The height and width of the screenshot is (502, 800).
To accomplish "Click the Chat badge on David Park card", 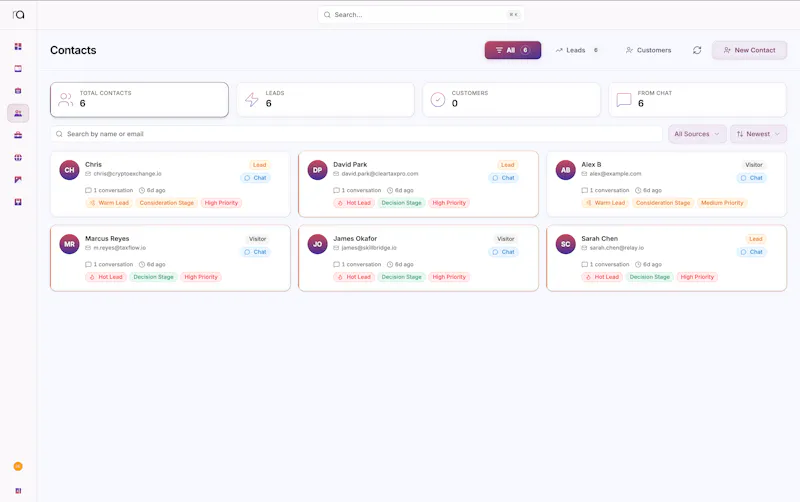I will coord(504,178).
